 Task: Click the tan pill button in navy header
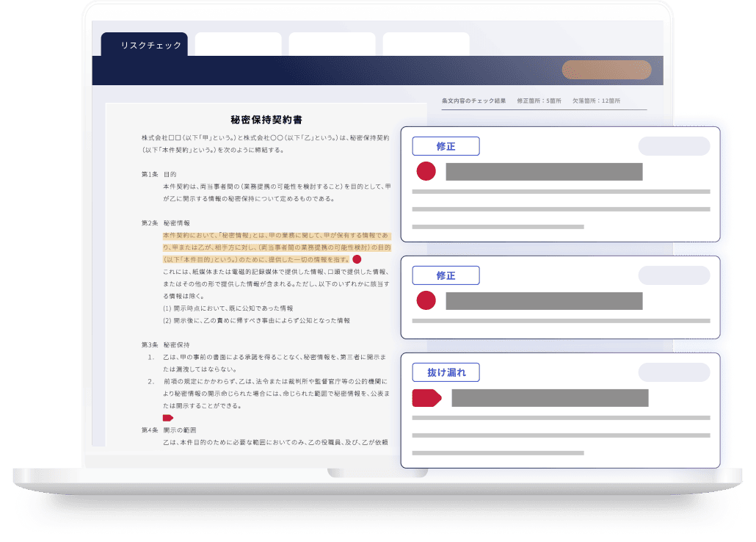[x=606, y=70]
